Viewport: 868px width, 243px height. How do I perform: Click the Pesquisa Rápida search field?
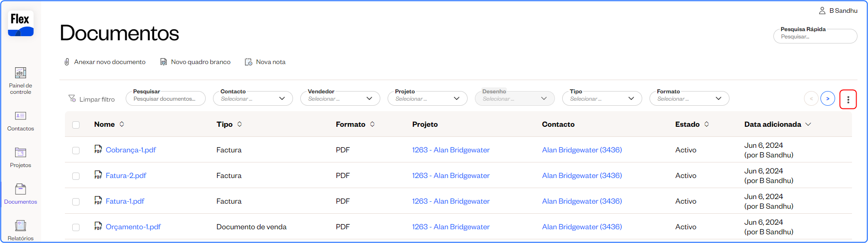click(815, 37)
